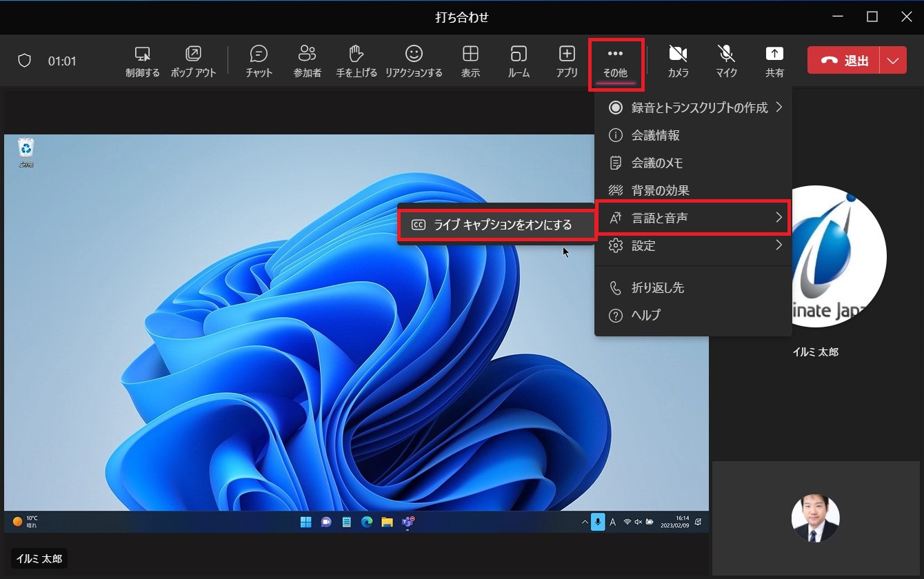Click the IME 'A' indicator on the shared taskbar

pos(612,522)
